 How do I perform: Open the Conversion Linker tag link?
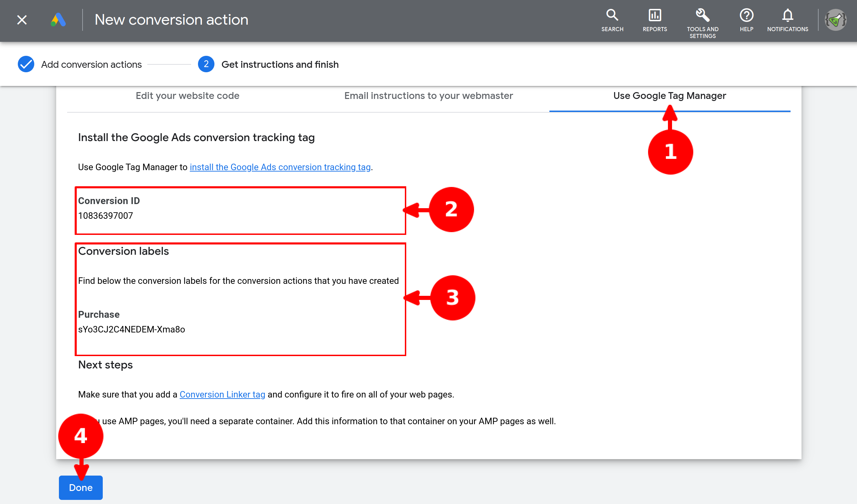tap(222, 394)
